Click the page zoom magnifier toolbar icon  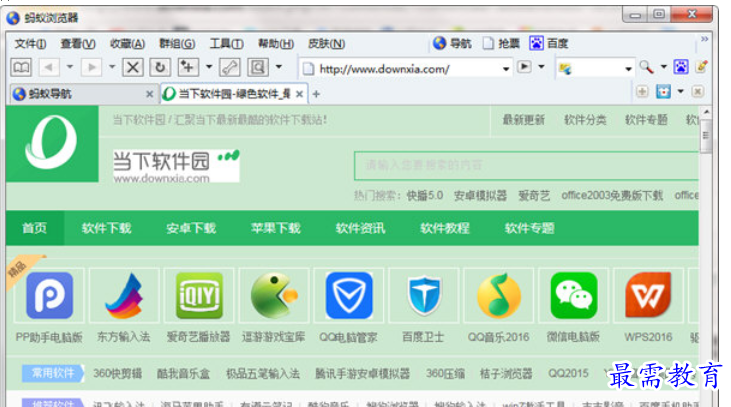click(x=258, y=68)
